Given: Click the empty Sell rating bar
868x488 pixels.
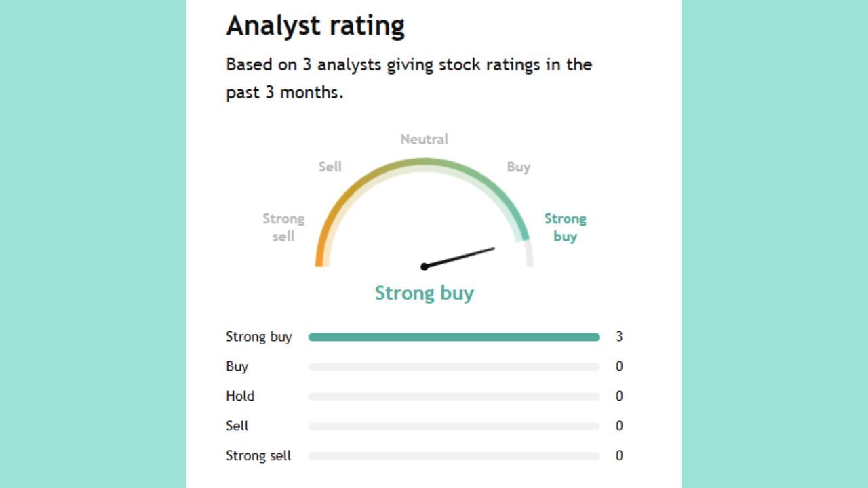Looking at the screenshot, I should [454, 426].
